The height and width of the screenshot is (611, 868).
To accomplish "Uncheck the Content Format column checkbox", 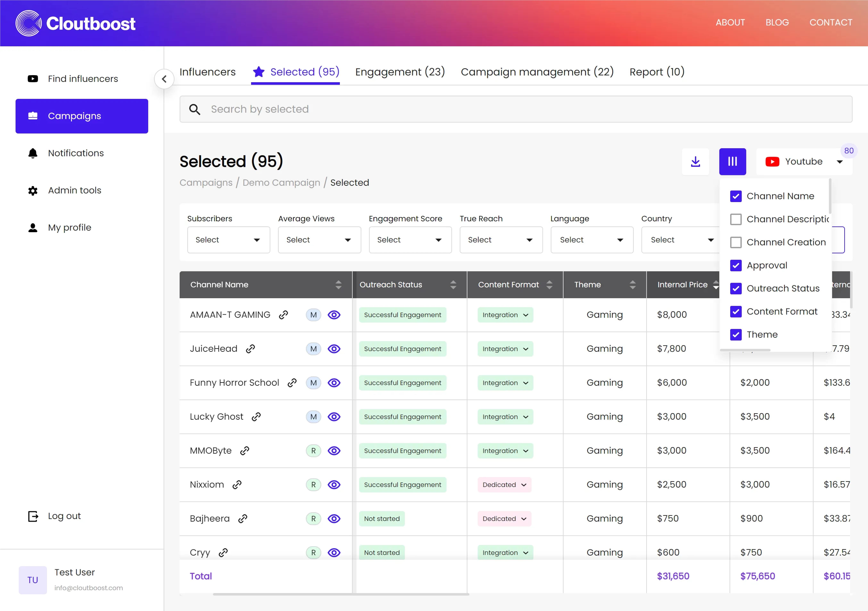I will click(736, 312).
